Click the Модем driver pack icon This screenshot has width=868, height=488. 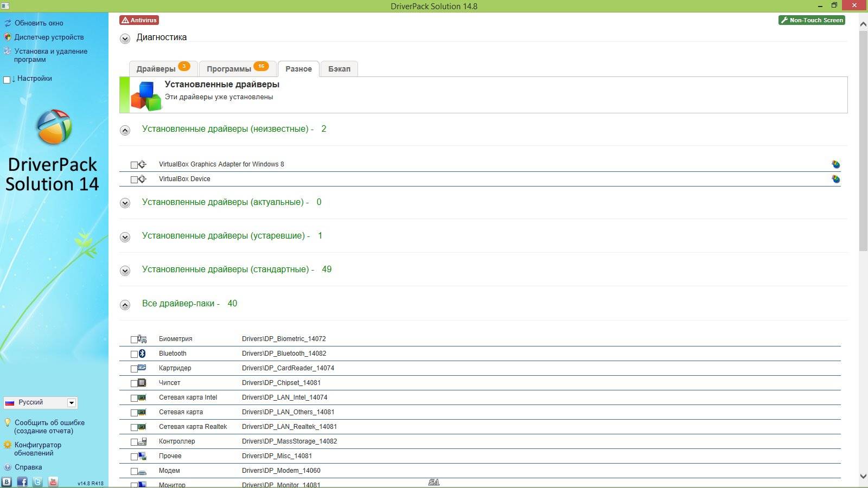tap(142, 471)
